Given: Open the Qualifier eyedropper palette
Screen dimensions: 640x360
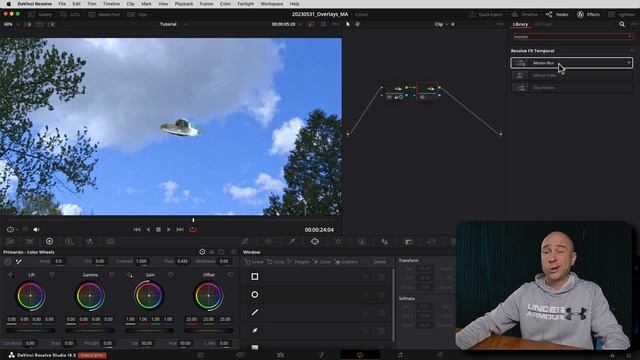Looking at the screenshot, I should 291,242.
